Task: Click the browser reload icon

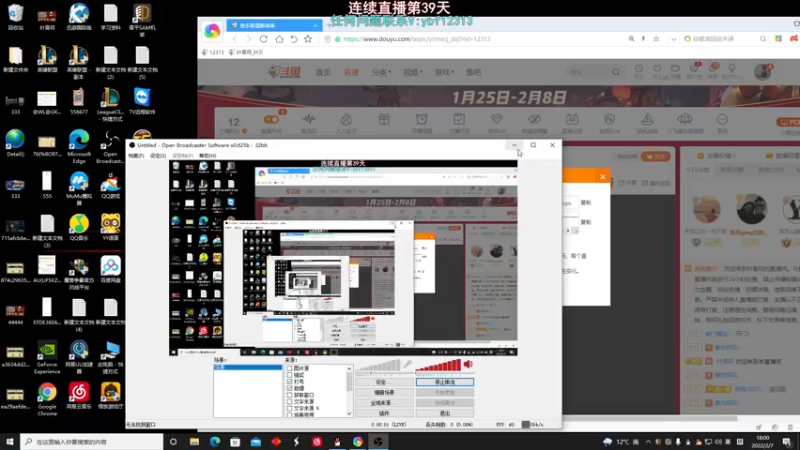Action: point(263,39)
